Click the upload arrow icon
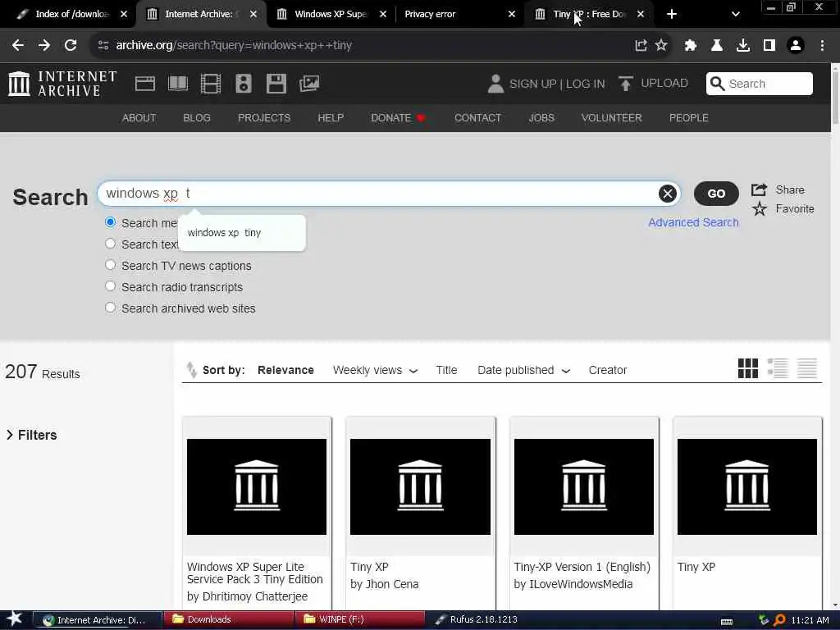The image size is (840, 630). pos(625,84)
